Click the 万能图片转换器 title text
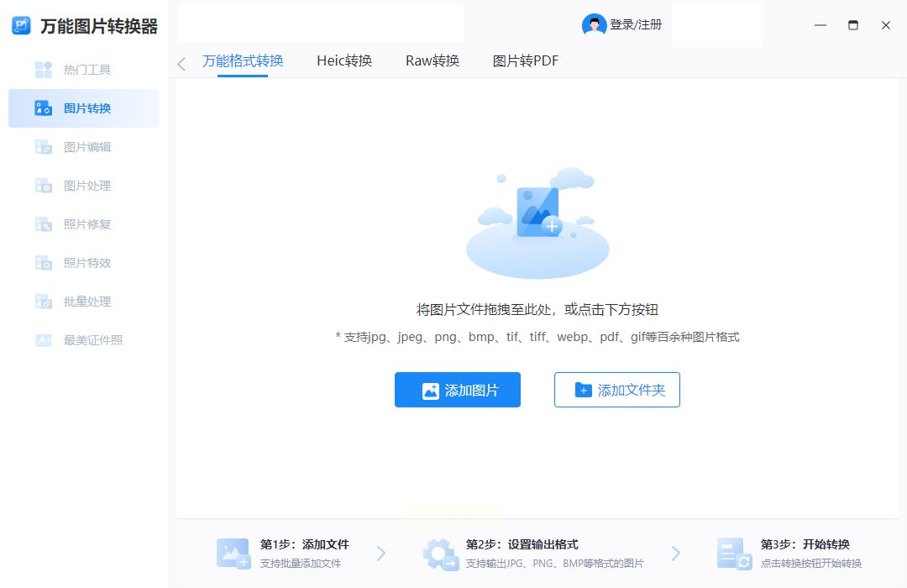Screen dimensions: 907x588 (99, 26)
